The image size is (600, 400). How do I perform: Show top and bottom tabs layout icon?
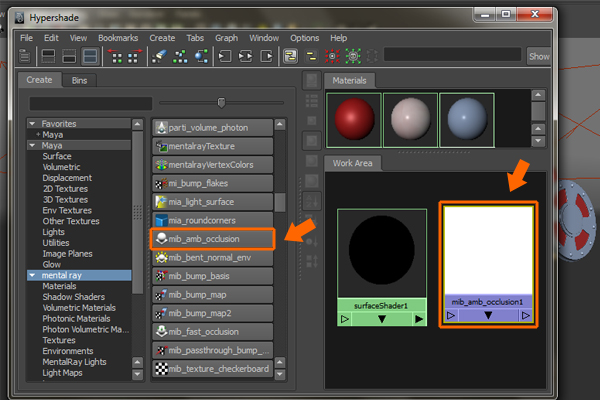coord(91,56)
